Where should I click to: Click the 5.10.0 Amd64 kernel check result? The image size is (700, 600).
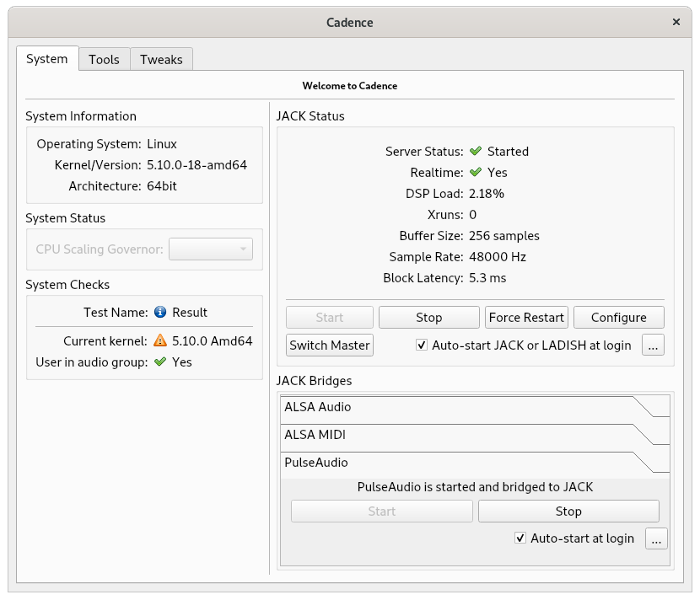[212, 340]
